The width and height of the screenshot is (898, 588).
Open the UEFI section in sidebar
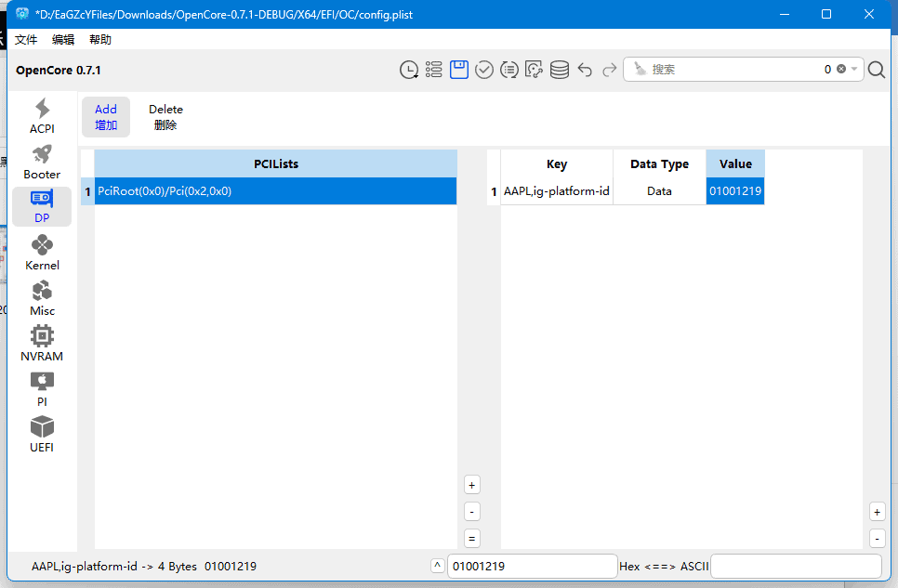coord(42,435)
